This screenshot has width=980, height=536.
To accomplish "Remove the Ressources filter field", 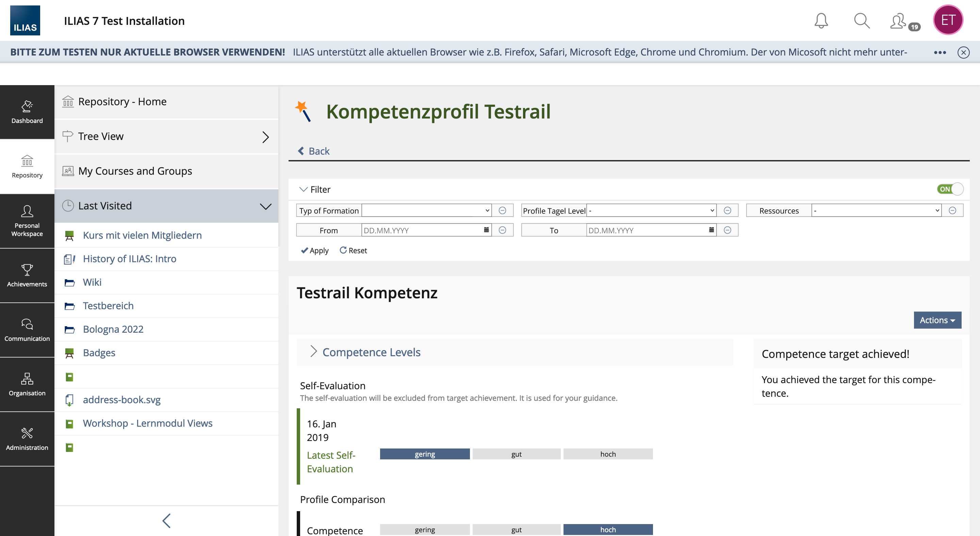I will pos(952,210).
